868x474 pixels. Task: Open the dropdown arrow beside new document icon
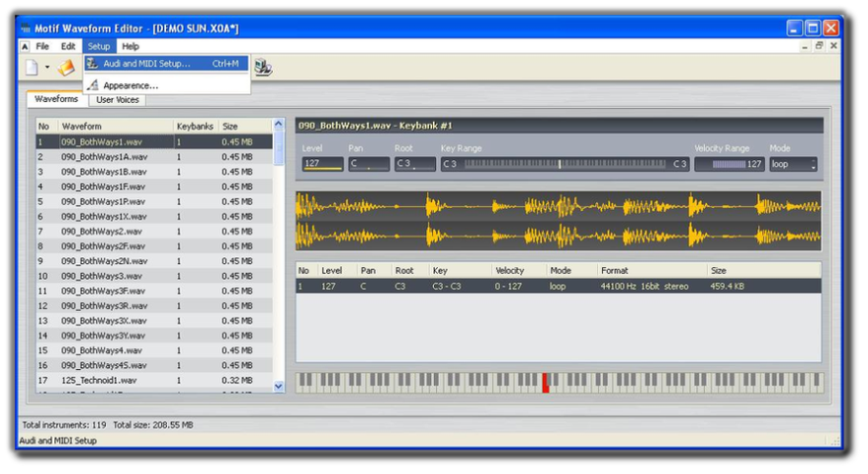[47, 67]
